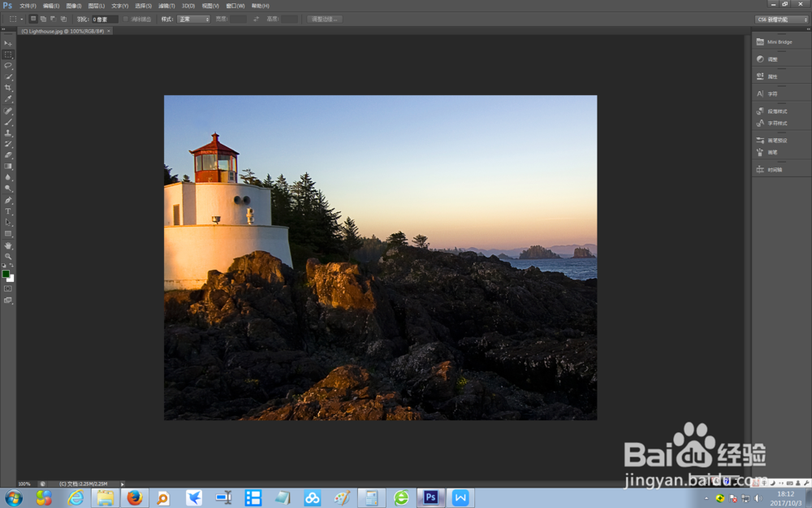Image resolution: width=812 pixels, height=508 pixels.
Task: Select the Crop tool
Action: (x=8, y=88)
